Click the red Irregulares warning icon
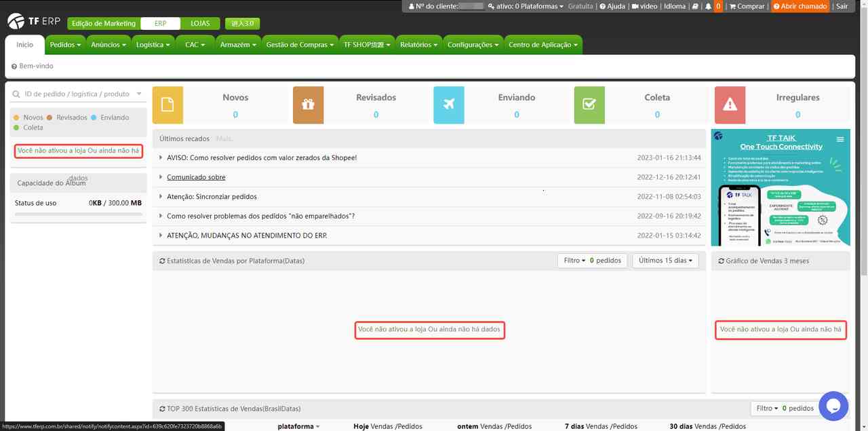Viewport: 868px width, 431px height. [730, 105]
